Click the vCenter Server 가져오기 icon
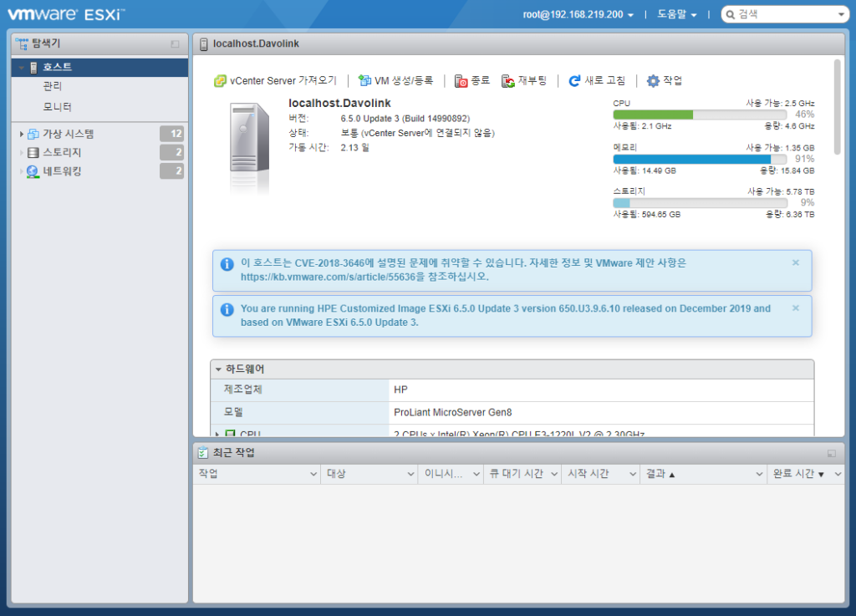 [220, 81]
